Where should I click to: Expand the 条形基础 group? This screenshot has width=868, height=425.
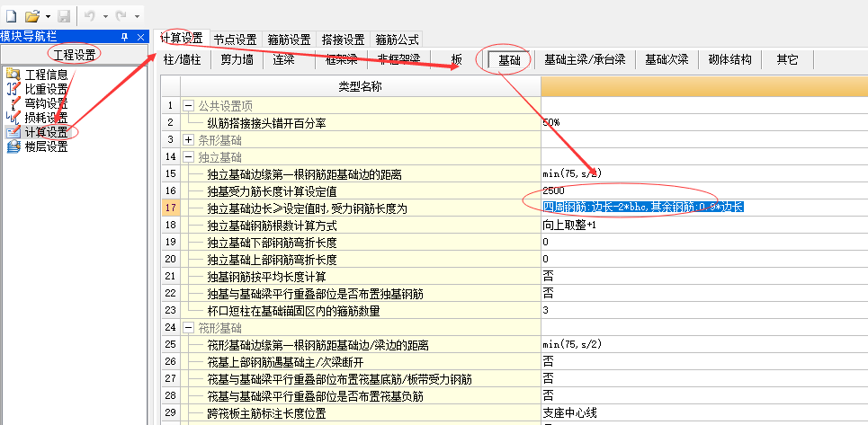189,140
